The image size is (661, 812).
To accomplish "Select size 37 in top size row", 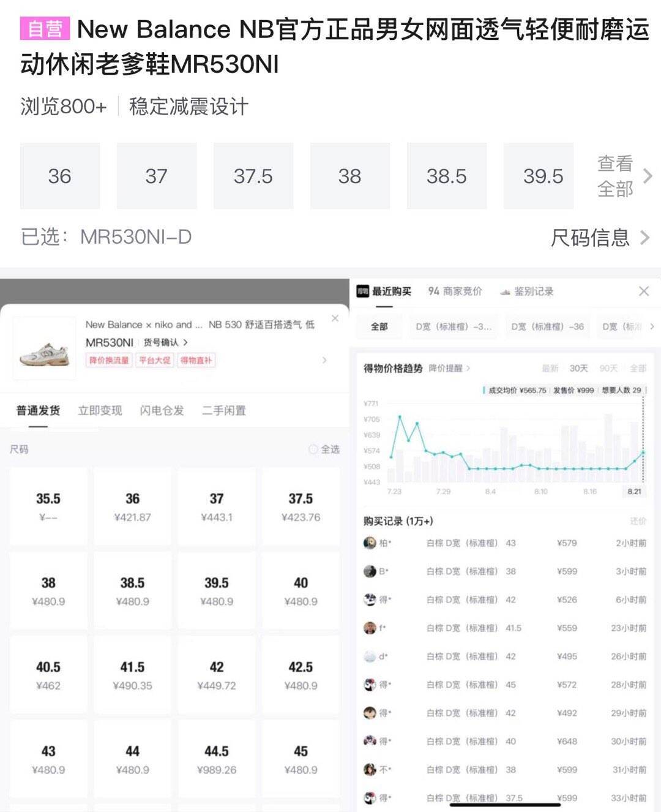I will coord(157,176).
